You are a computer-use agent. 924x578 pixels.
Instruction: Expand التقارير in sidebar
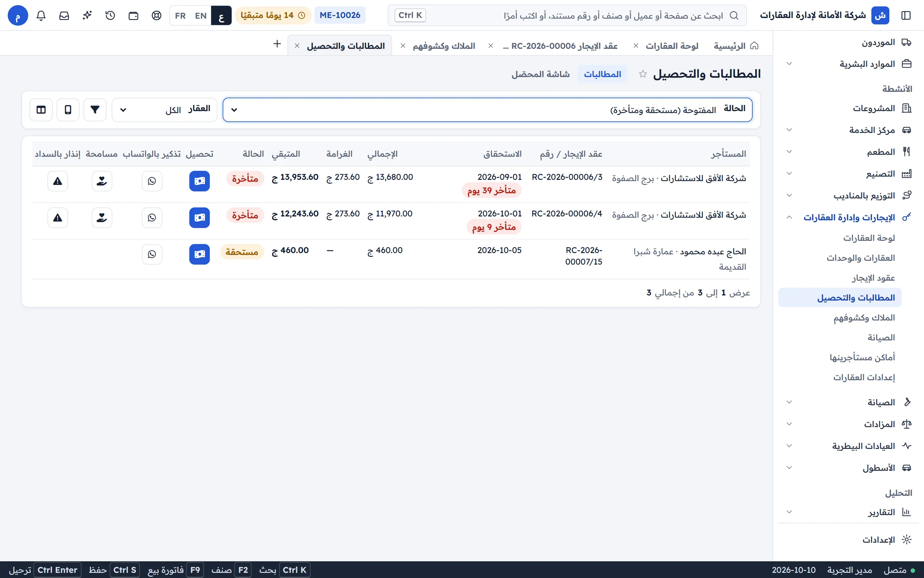(848, 512)
